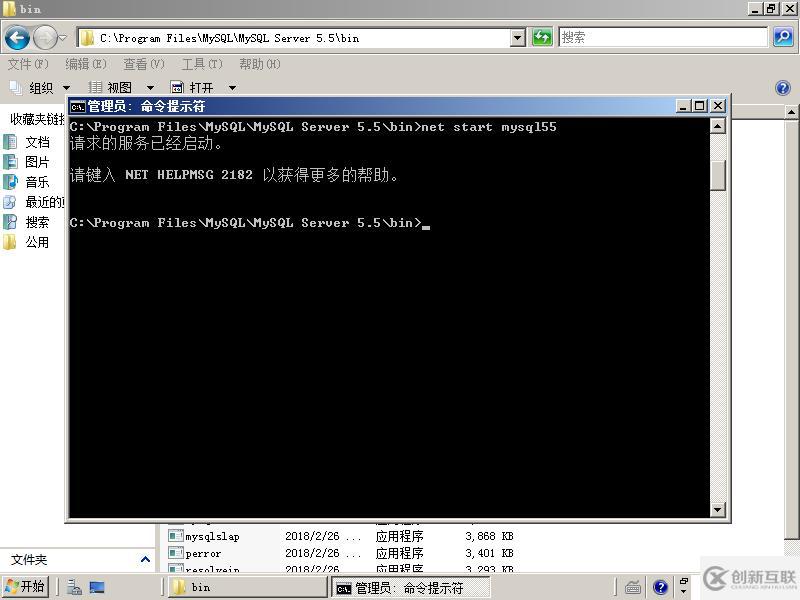Switch to the bin taskbar button
The height and width of the screenshot is (600, 800).
tap(248, 587)
